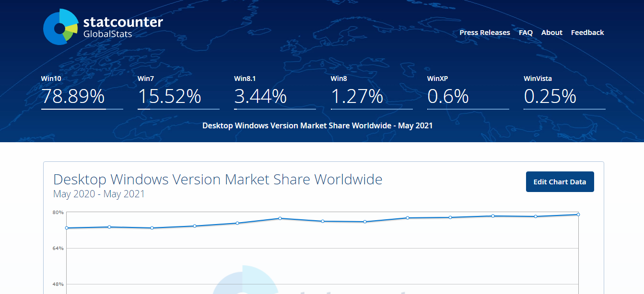
Task: Select the Win7 label
Action: coord(145,79)
